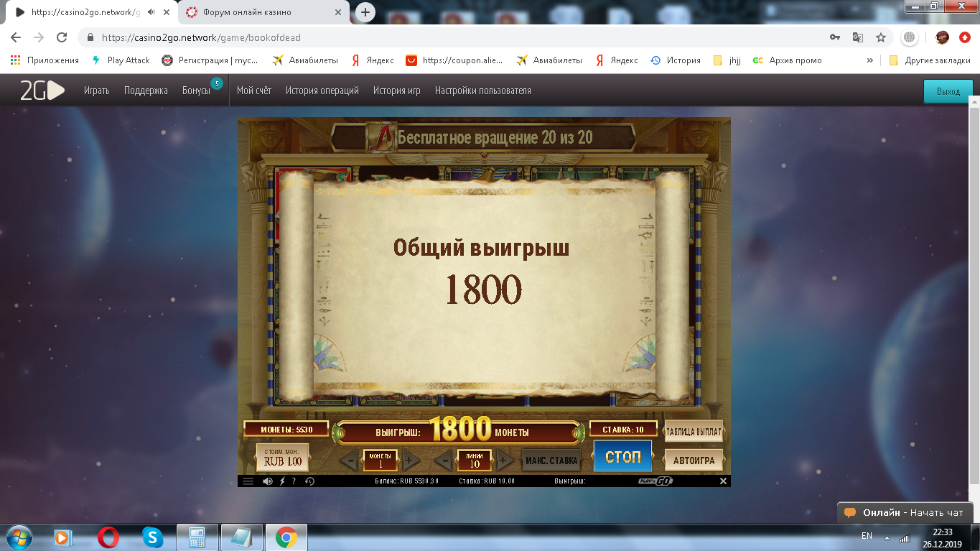Image resolution: width=980 pixels, height=551 pixels.
Task: Decrease lines with the minus arrow
Action: pyautogui.click(x=444, y=460)
